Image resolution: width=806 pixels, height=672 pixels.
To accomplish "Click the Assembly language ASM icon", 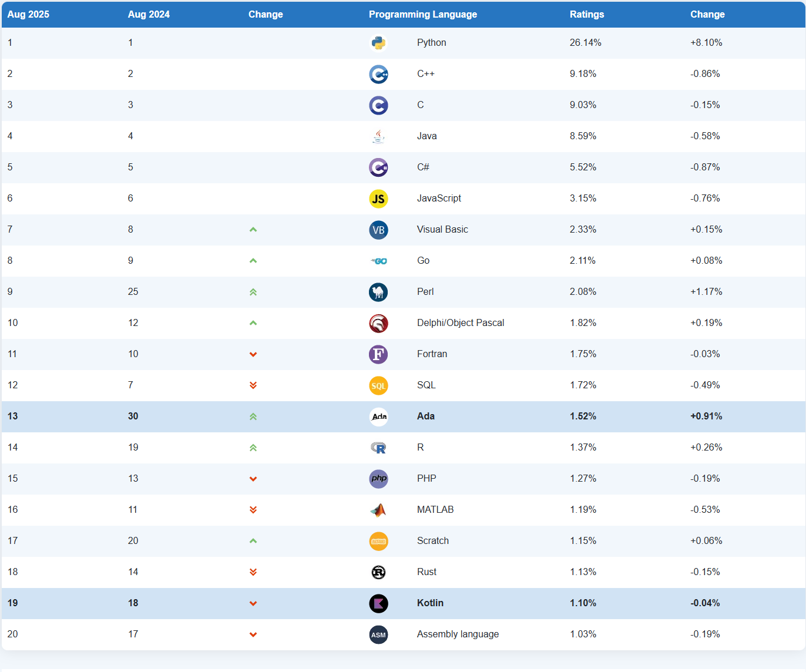I will click(378, 634).
